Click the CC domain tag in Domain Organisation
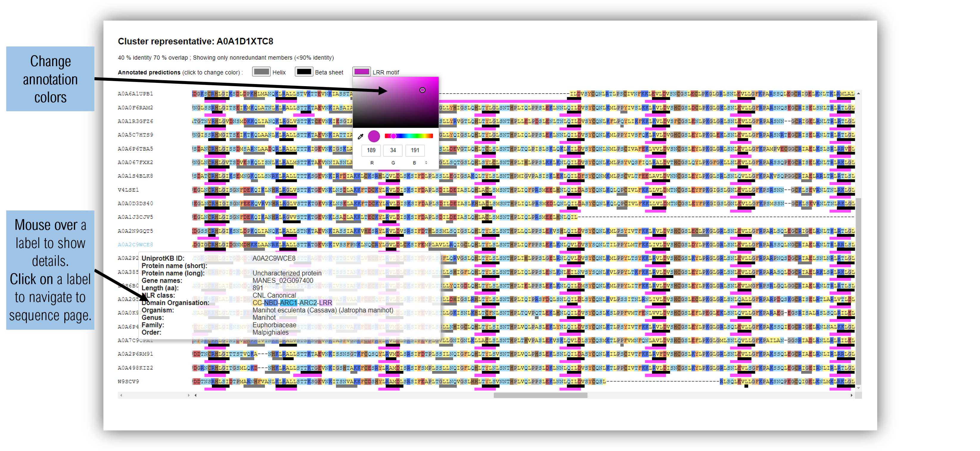The height and width of the screenshot is (451, 980). [255, 303]
